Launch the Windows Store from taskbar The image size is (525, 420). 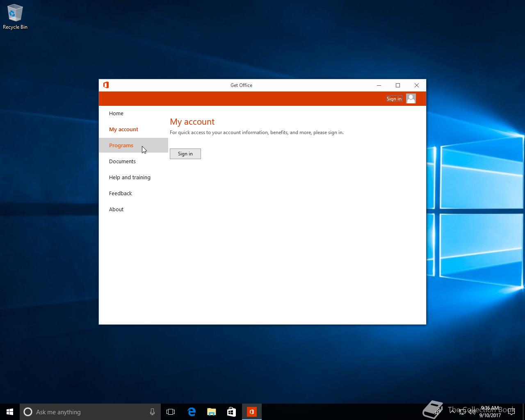pyautogui.click(x=231, y=412)
